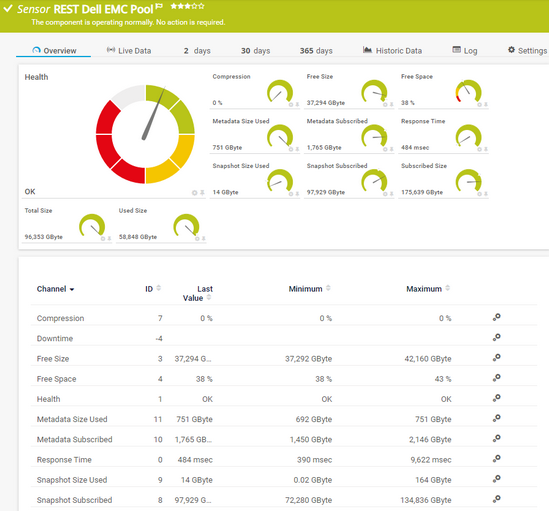
Task: Click the gear icon under Free Size gauge
Action: click(x=385, y=105)
